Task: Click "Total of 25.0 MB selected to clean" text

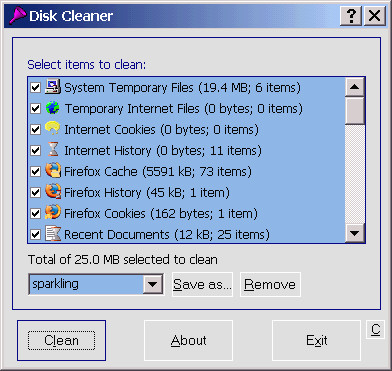Action: pyautogui.click(x=123, y=260)
